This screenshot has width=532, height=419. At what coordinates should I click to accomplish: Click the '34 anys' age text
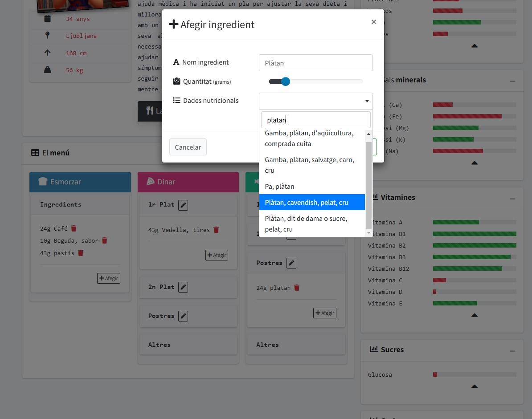(78, 19)
